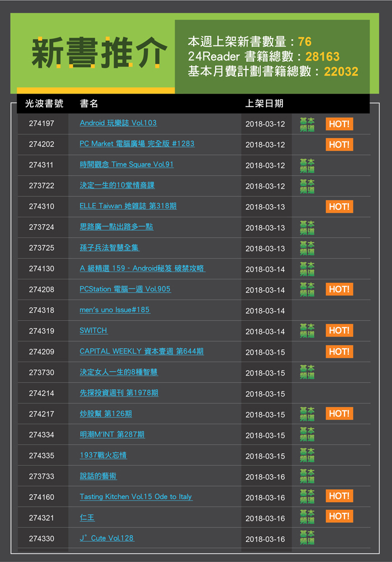
Task: Click 基本頻道 icon beside 說話的藝術
Action: pyautogui.click(x=307, y=476)
